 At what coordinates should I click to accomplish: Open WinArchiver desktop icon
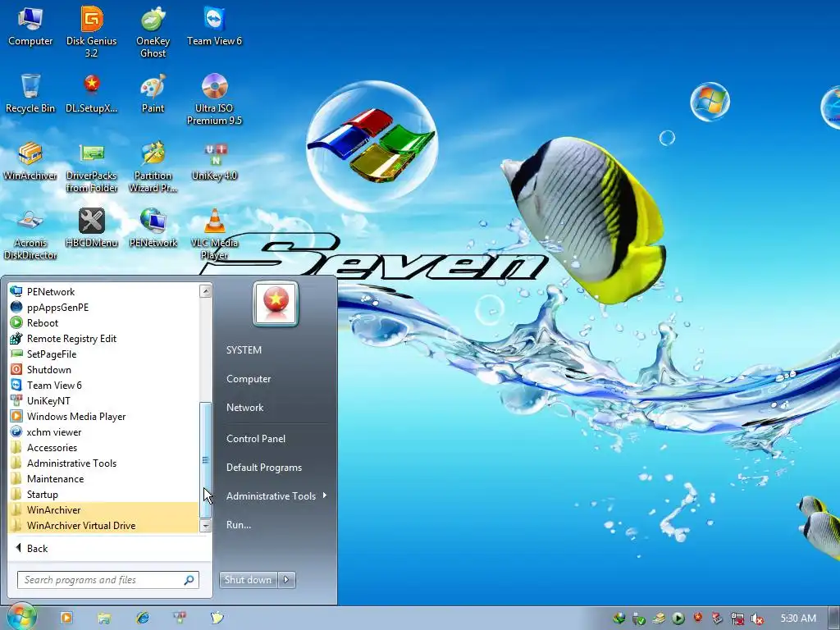[30, 161]
